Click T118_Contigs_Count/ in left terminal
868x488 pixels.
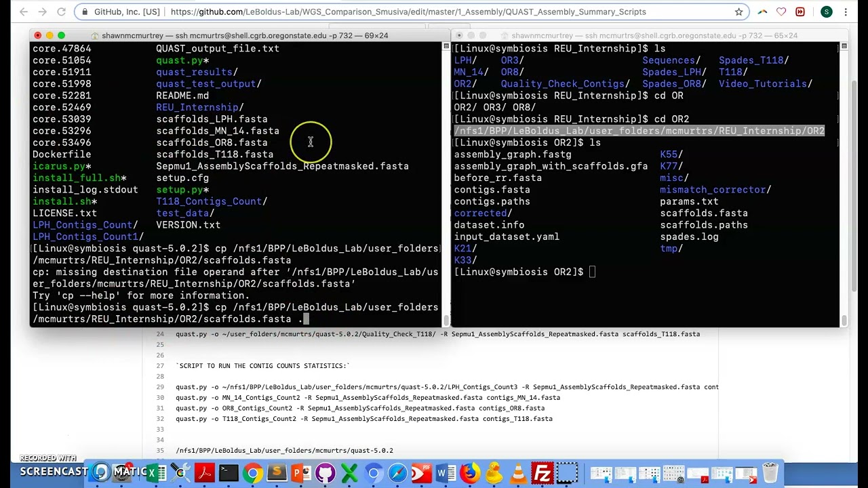(212, 201)
